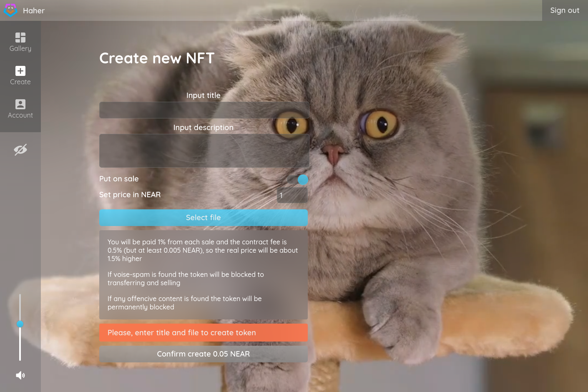Focus the Input title field
The height and width of the screenshot is (392, 588).
point(204,110)
